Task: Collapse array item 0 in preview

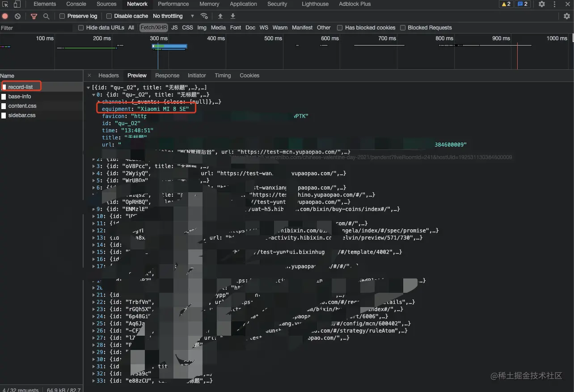Action: [x=94, y=95]
